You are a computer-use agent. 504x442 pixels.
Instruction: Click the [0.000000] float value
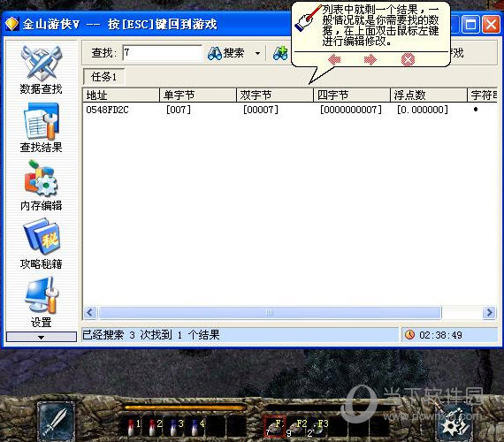pos(423,110)
